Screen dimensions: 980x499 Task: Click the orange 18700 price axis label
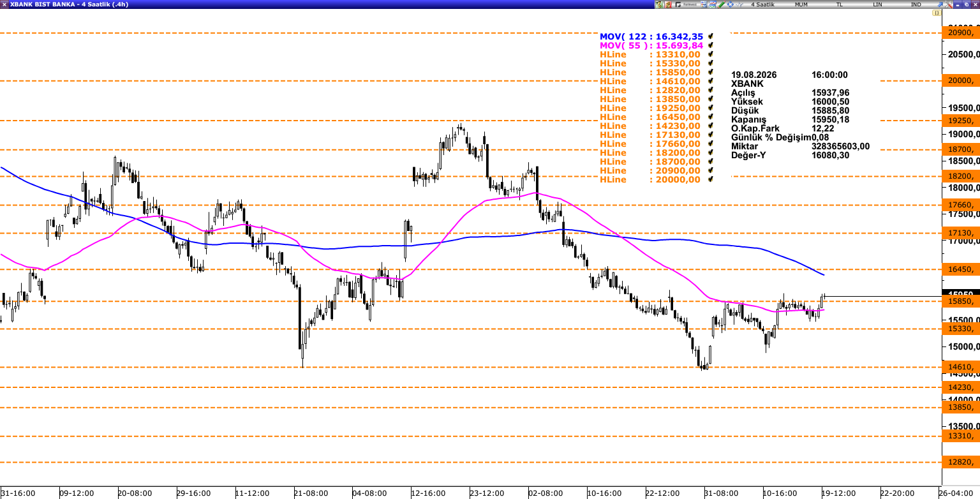(x=961, y=149)
